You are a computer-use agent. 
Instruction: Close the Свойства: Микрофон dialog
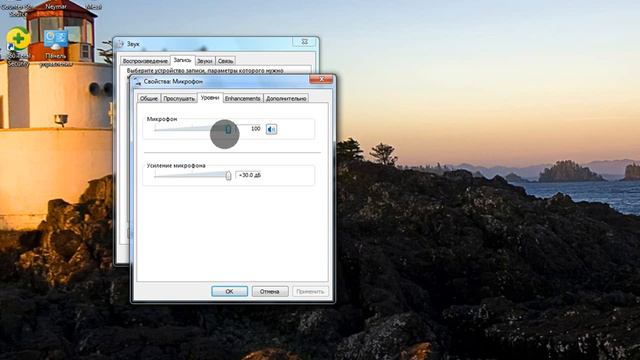click(x=321, y=79)
